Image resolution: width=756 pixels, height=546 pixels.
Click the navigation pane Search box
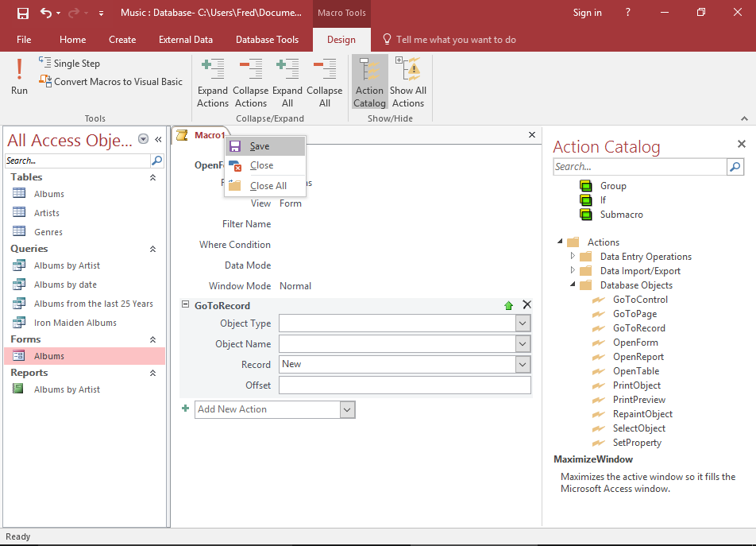(x=78, y=161)
